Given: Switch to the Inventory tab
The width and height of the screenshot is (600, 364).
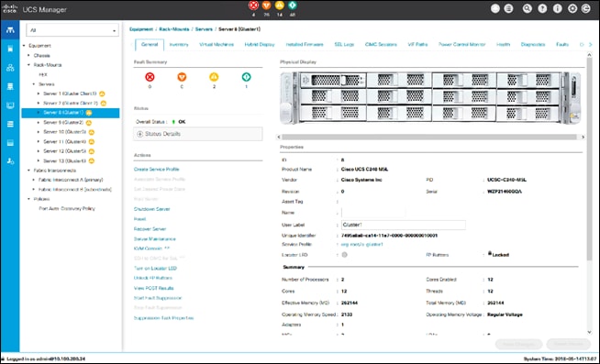Looking at the screenshot, I should point(179,44).
